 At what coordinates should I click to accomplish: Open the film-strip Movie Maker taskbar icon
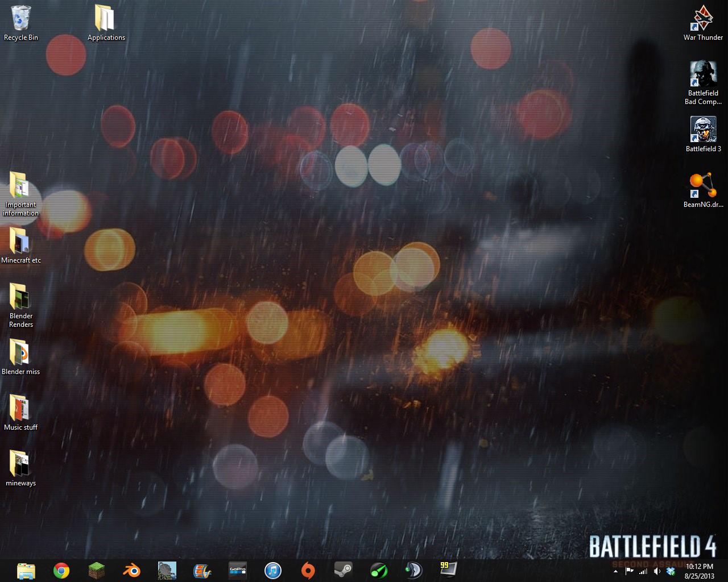point(202,570)
